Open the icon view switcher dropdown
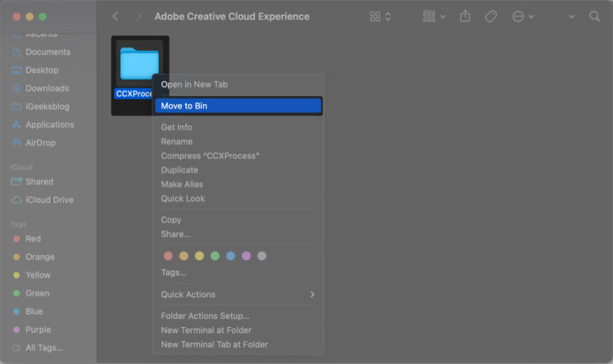 click(380, 16)
